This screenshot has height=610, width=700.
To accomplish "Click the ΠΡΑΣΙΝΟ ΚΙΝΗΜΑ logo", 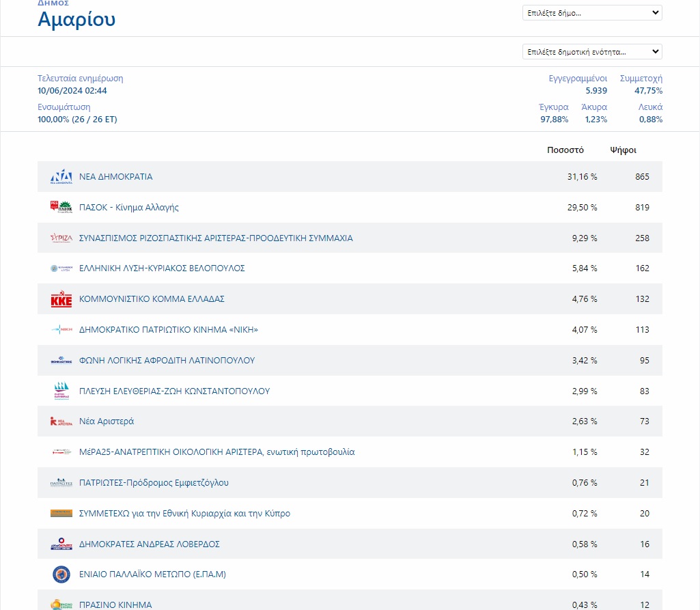I will coord(61,605).
